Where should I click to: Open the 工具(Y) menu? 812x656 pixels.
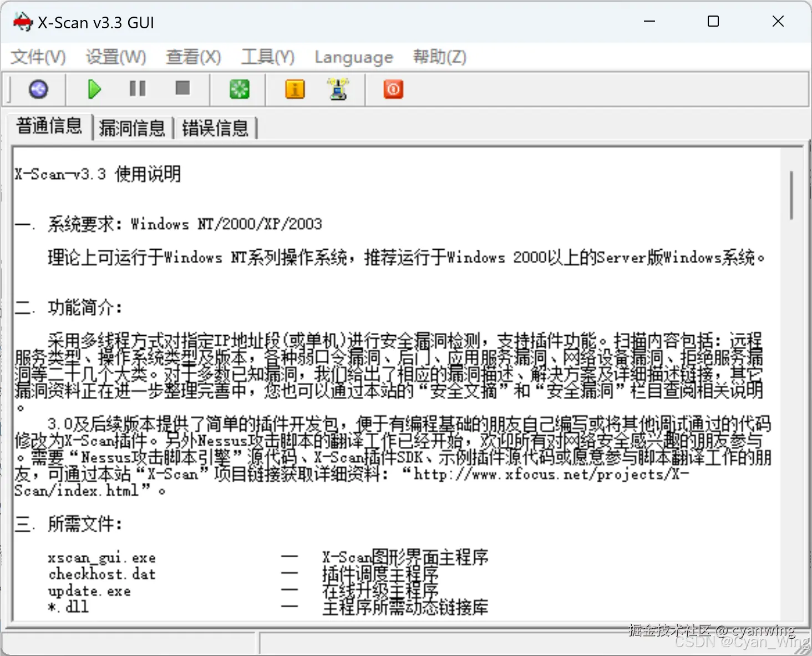pos(268,57)
